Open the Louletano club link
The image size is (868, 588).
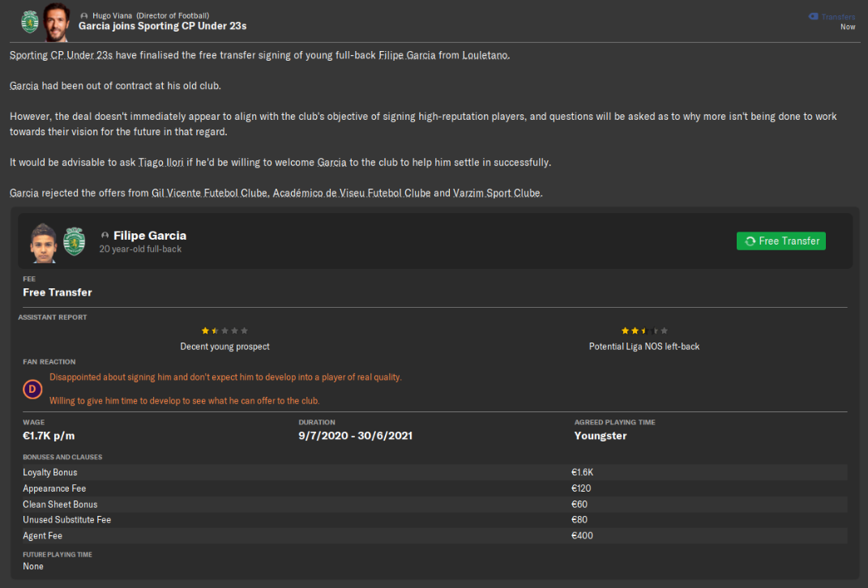point(485,55)
